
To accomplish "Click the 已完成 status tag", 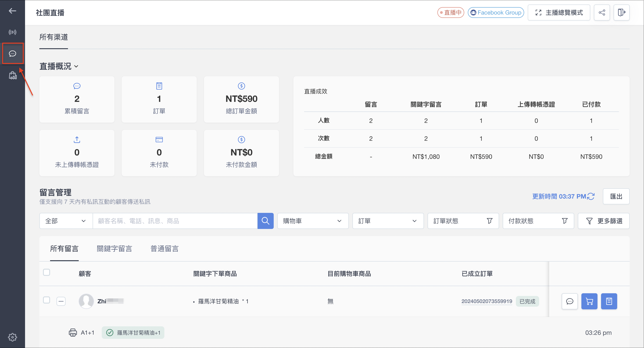I will pyautogui.click(x=527, y=301).
